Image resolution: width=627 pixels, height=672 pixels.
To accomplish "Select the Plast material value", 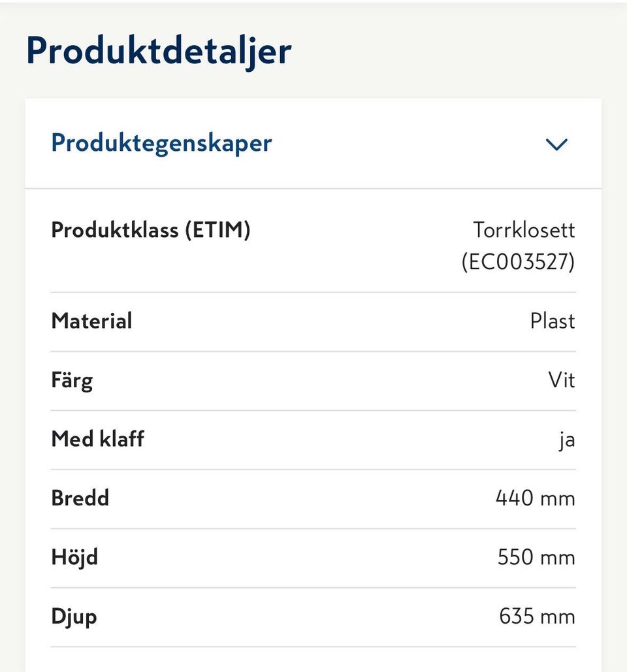I will pyautogui.click(x=553, y=321).
